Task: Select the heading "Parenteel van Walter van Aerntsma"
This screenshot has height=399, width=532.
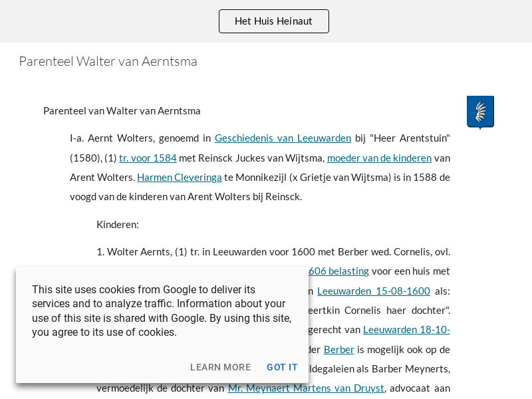Action: tap(122, 110)
